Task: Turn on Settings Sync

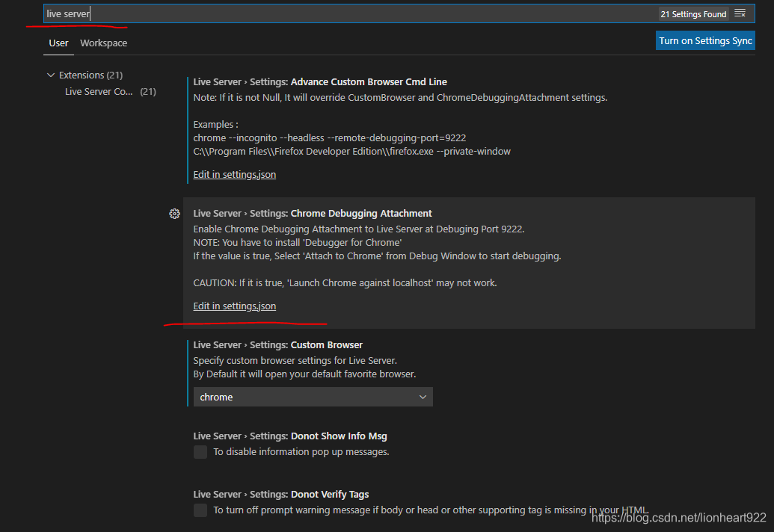Action: tap(705, 40)
